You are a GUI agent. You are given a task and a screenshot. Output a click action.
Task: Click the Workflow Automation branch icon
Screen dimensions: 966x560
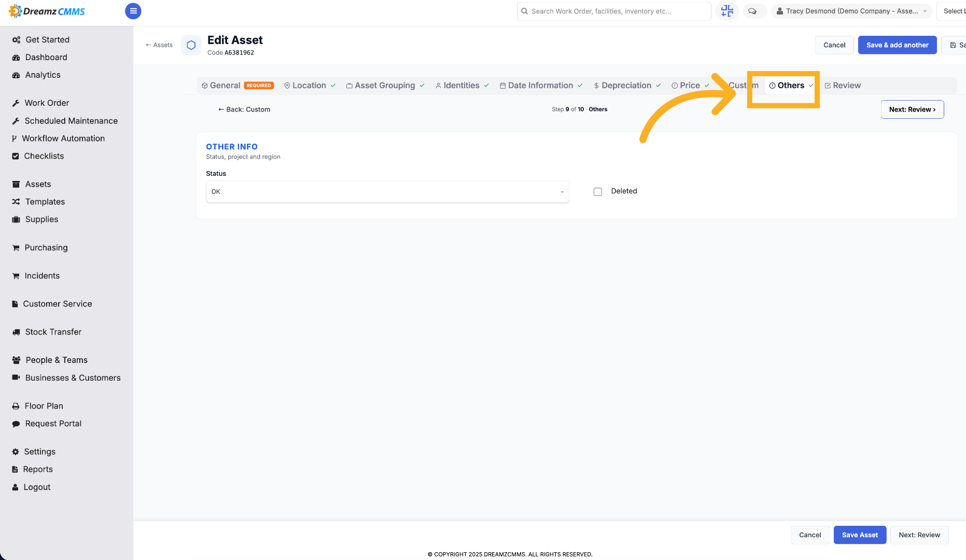coord(15,138)
